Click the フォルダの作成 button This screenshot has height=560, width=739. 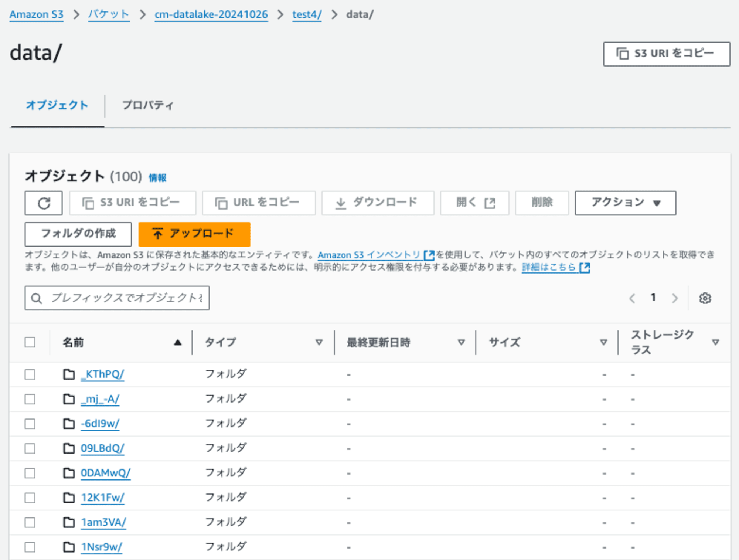click(78, 234)
